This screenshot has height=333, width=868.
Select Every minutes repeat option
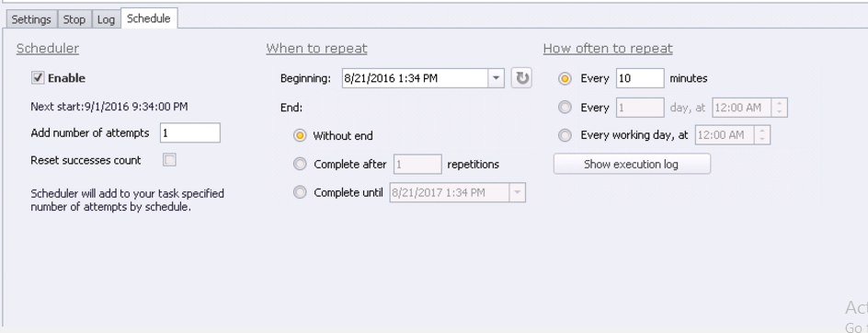point(565,79)
